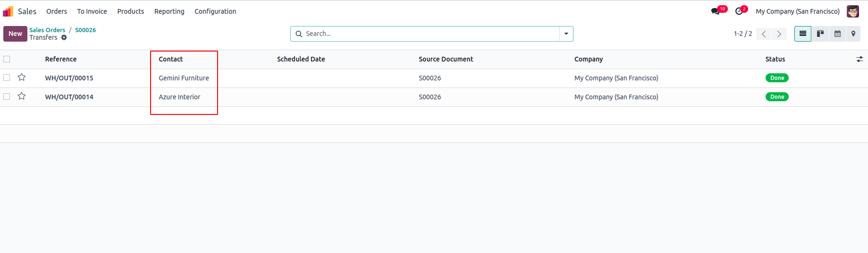Switch to kanban view

(820, 34)
